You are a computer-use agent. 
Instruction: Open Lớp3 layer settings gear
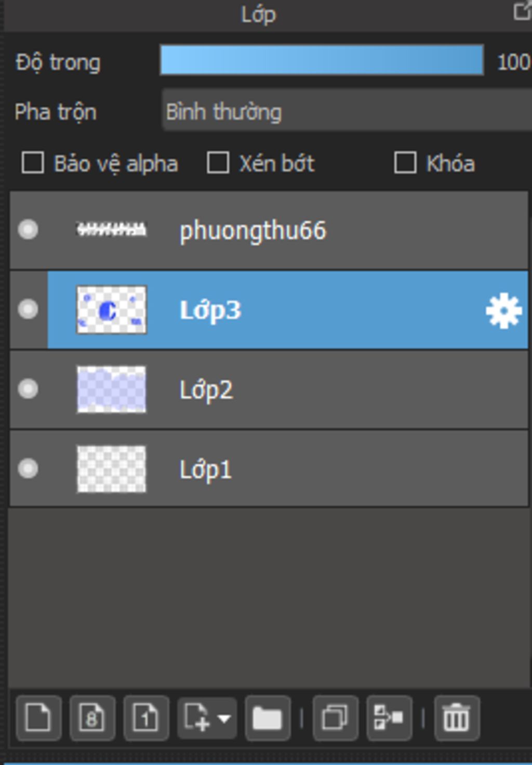(x=503, y=311)
